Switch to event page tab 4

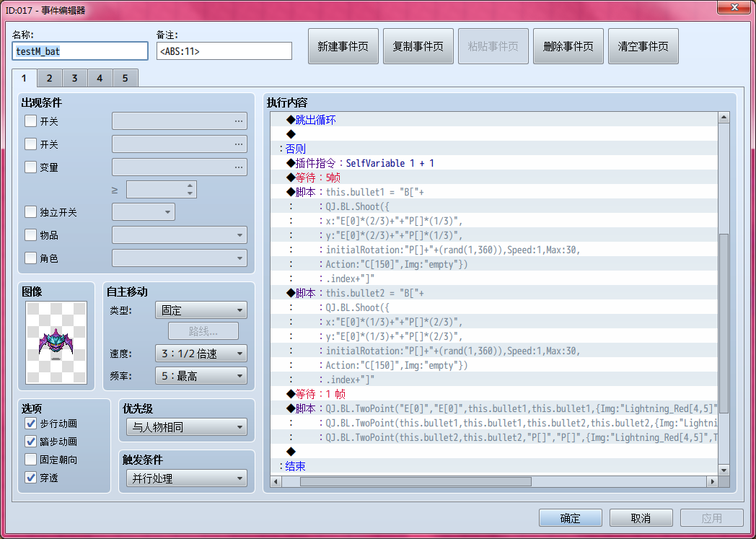tap(100, 78)
